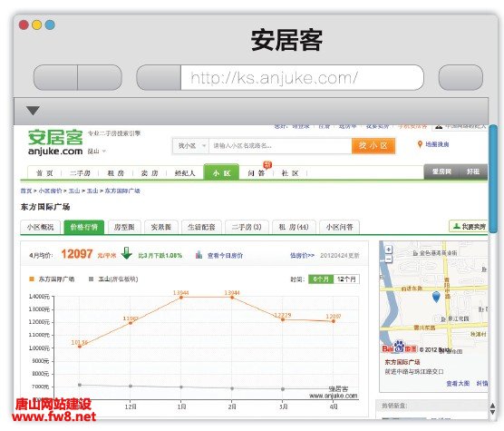This screenshot has width=504, height=431.
Task: Click the 10136 orange data point
Action: pos(80,347)
